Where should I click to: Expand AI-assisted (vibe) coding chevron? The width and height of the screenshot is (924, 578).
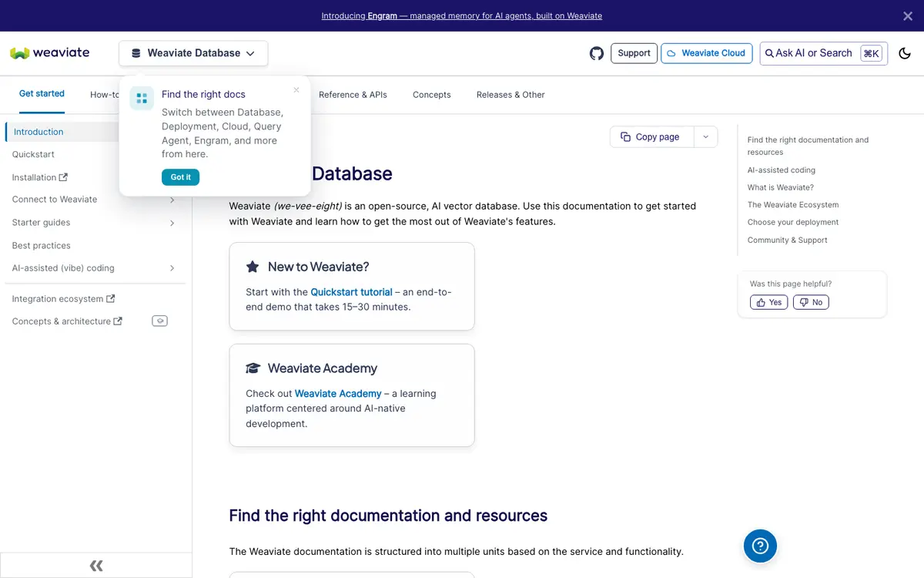pyautogui.click(x=172, y=268)
